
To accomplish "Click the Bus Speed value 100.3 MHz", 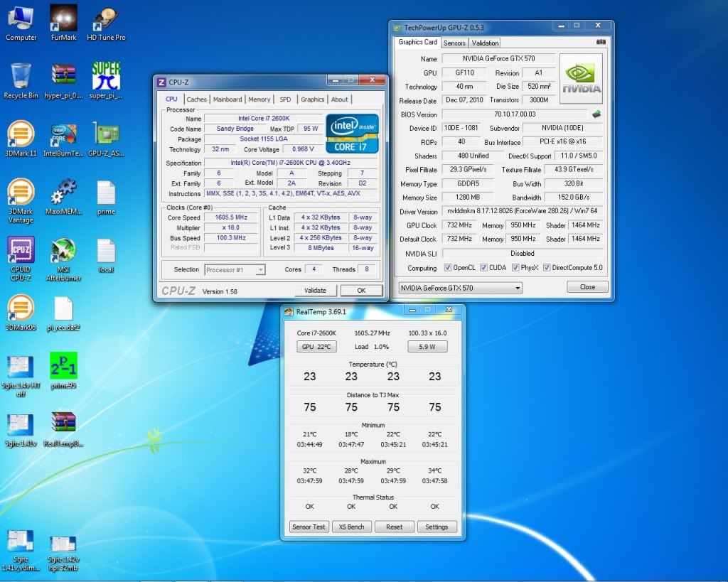I will [x=231, y=237].
